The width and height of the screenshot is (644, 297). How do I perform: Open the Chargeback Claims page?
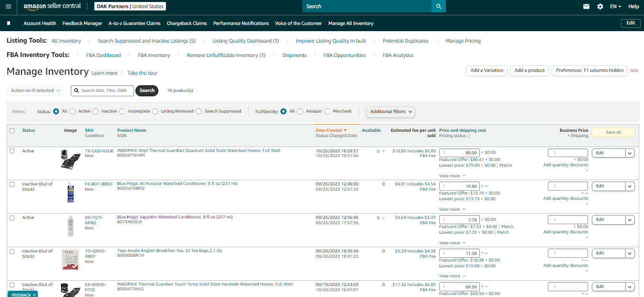[x=187, y=23]
